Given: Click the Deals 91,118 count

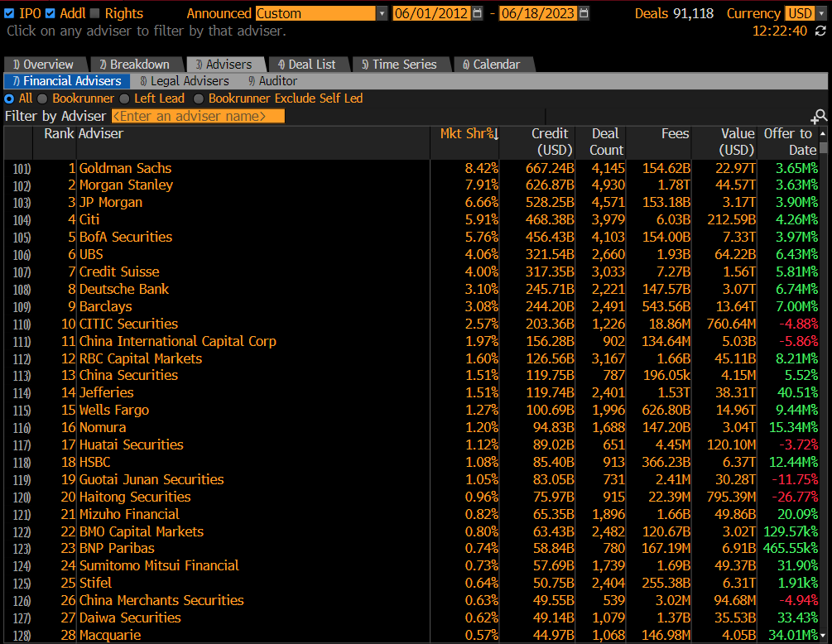Looking at the screenshot, I should (674, 13).
